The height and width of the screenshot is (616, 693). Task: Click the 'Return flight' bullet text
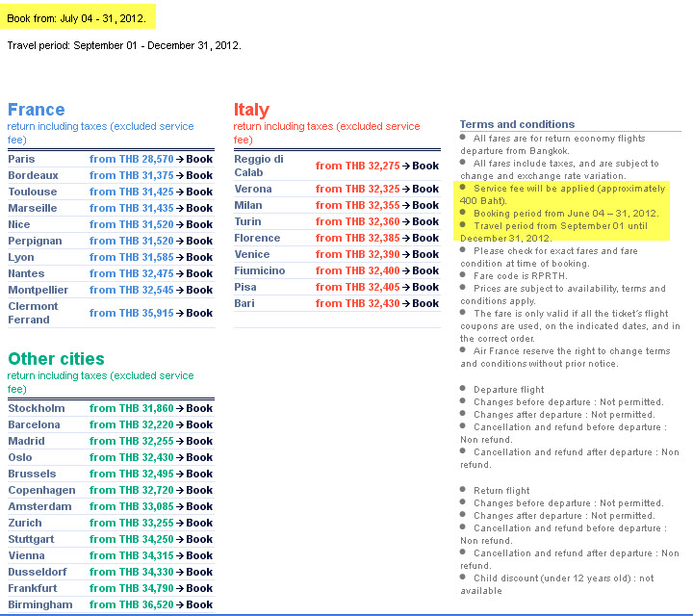pos(501,491)
